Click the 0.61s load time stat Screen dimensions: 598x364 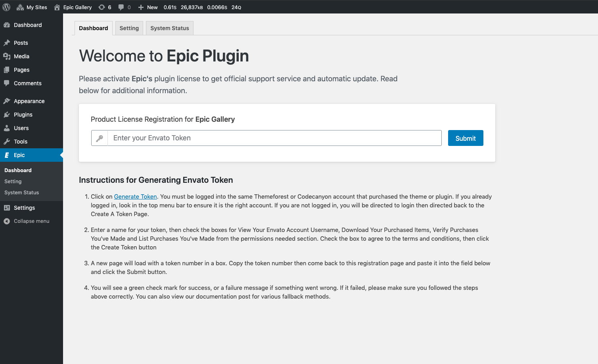170,7
